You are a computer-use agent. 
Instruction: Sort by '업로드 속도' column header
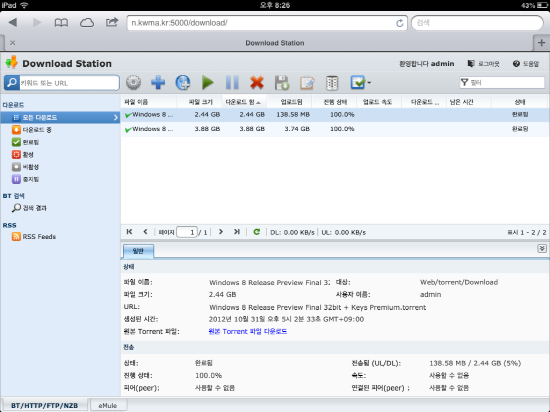[379, 102]
